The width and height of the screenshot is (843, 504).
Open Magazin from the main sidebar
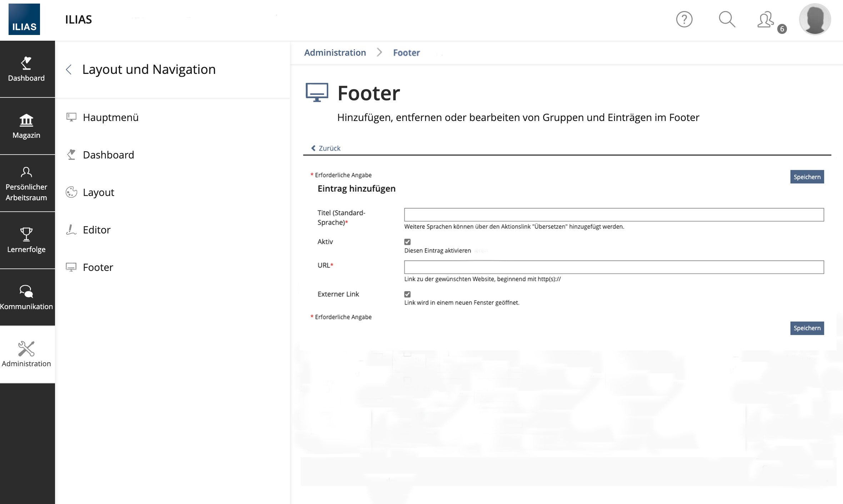tap(26, 126)
